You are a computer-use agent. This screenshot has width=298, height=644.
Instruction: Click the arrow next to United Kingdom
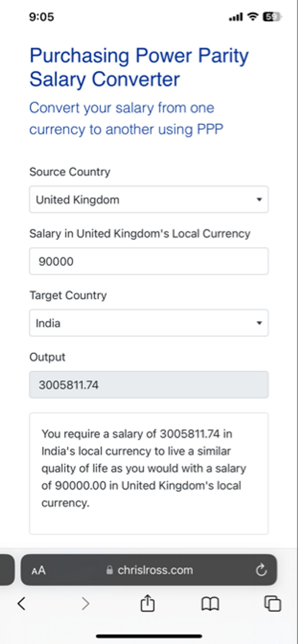(259, 199)
